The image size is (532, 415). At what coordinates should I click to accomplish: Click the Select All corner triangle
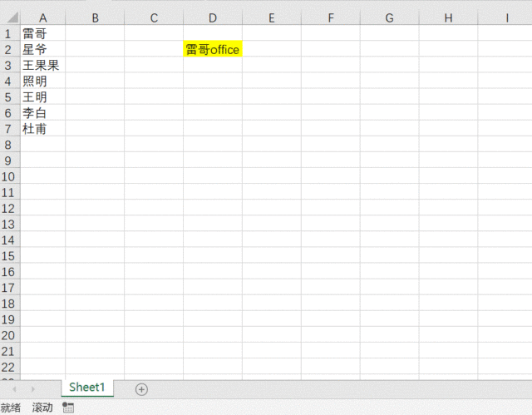click(x=12, y=17)
